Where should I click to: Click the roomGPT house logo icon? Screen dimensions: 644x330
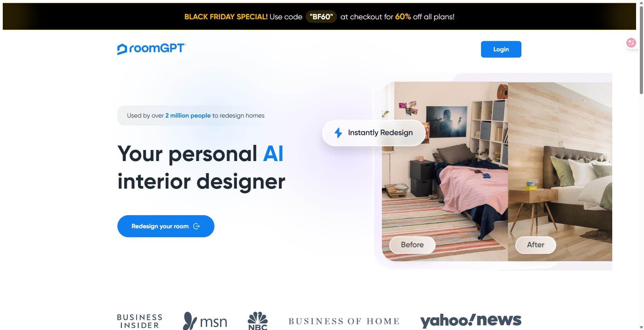(x=122, y=49)
